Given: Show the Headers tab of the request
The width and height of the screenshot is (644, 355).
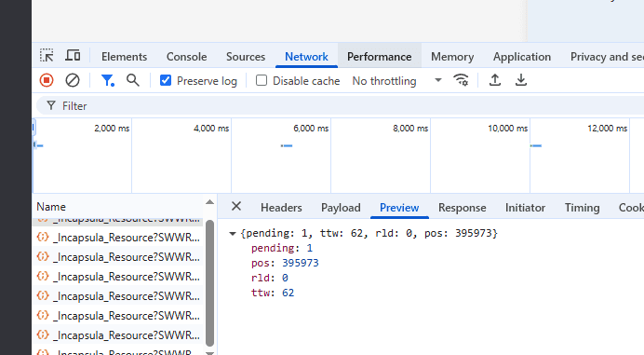Looking at the screenshot, I should (281, 208).
